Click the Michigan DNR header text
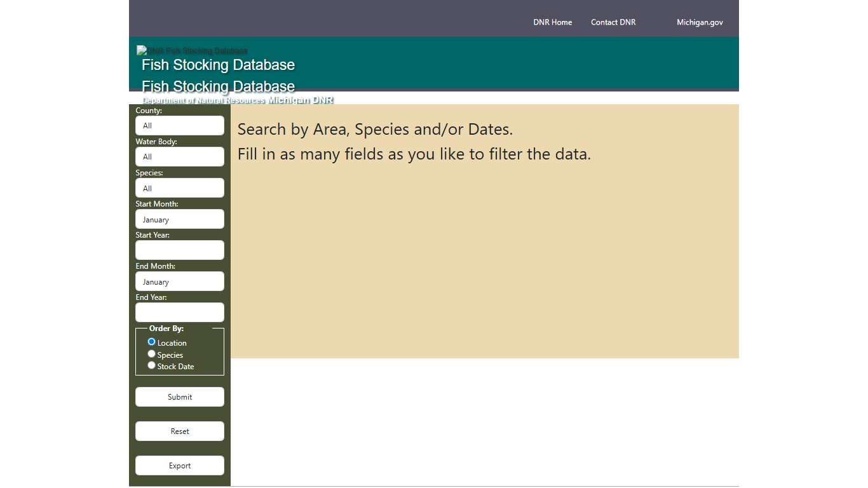This screenshot has height=488, width=868. point(300,100)
